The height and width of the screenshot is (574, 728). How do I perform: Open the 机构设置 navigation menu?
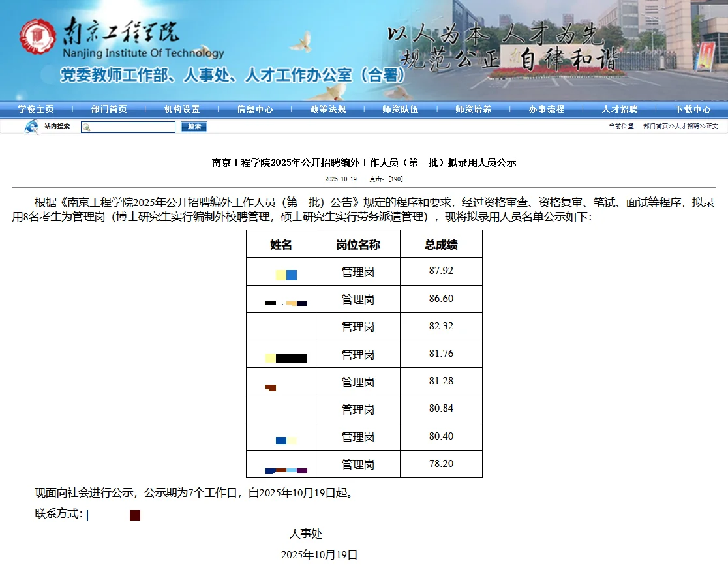pos(181,109)
